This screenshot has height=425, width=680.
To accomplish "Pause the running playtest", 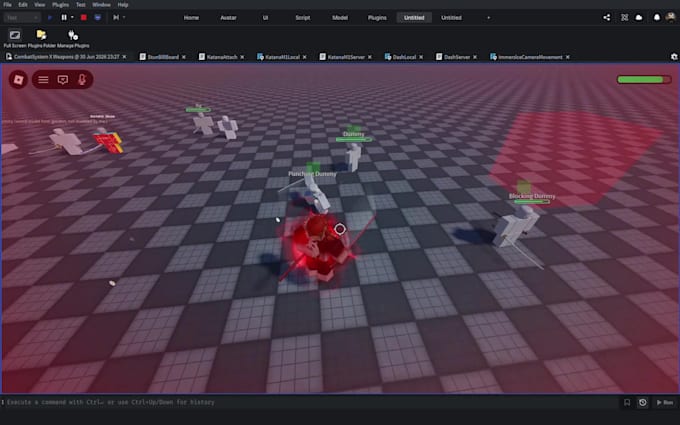I will (x=64, y=17).
